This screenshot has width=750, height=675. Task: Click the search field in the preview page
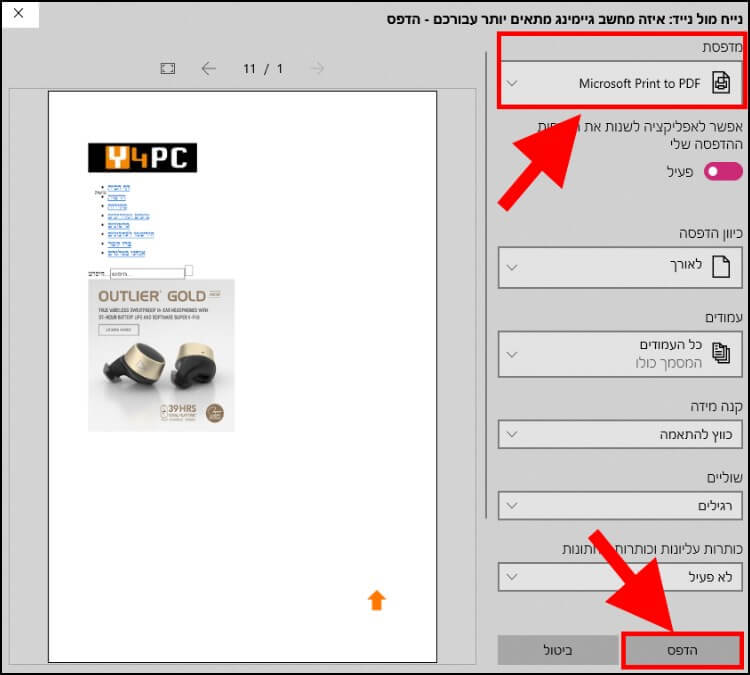point(147,274)
